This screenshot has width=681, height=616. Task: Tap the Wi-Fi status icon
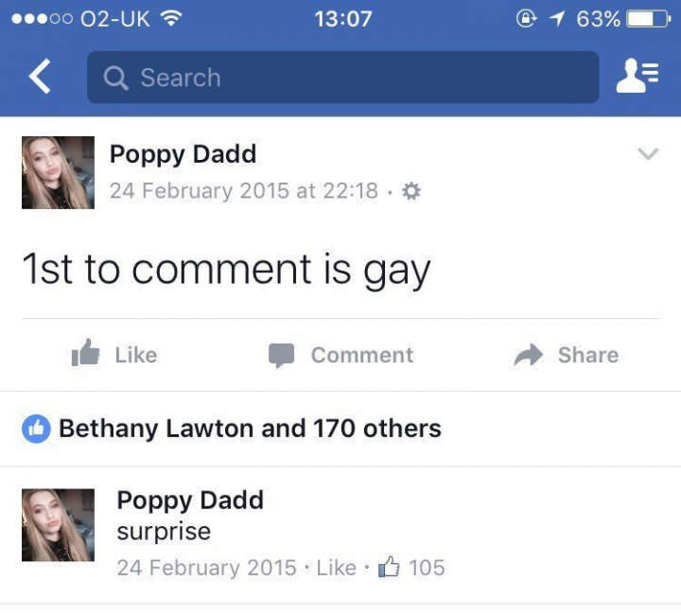point(171,19)
